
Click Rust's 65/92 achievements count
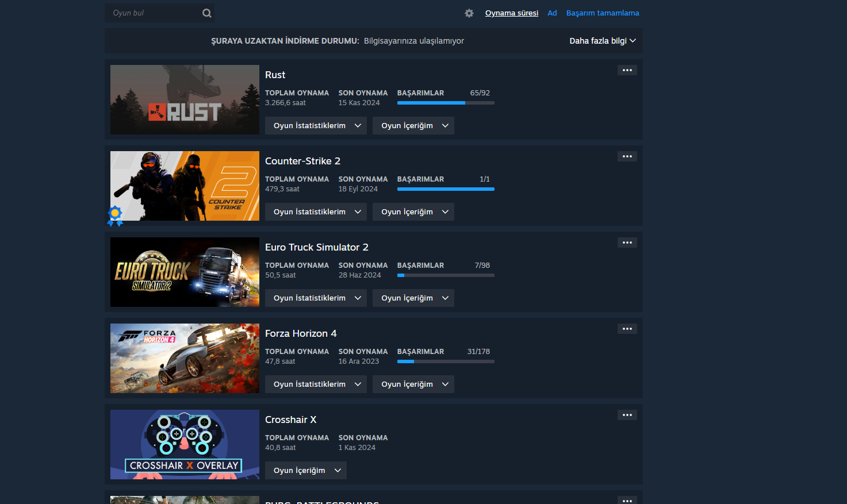click(x=480, y=93)
